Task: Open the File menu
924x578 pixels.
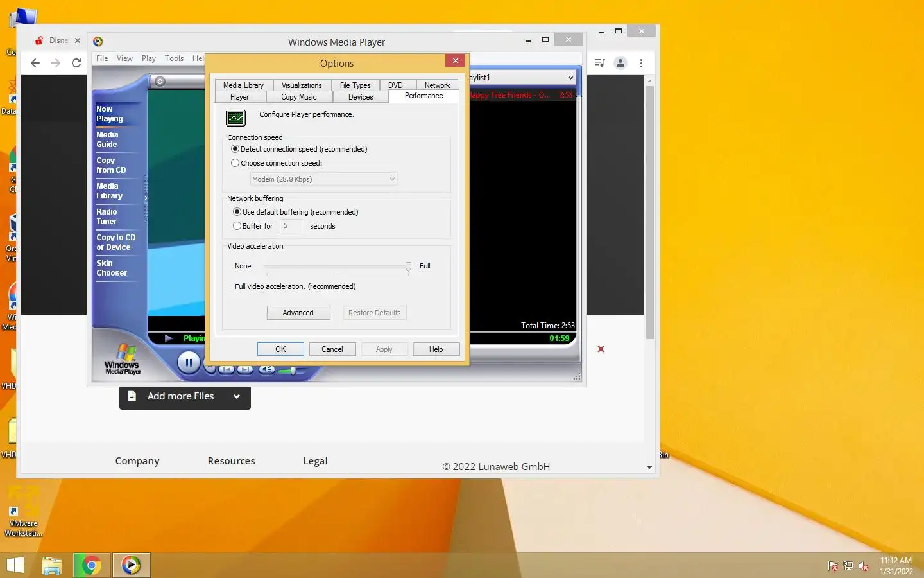Action: (x=102, y=58)
